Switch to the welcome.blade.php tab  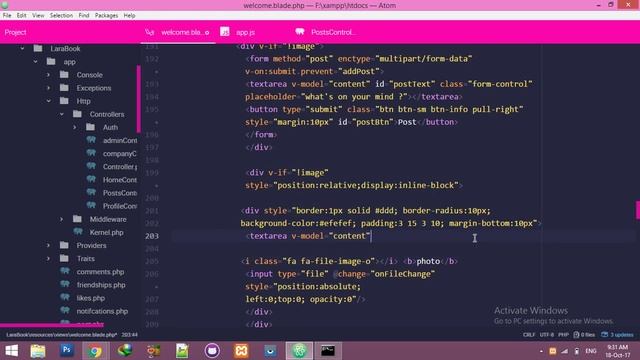point(178,32)
